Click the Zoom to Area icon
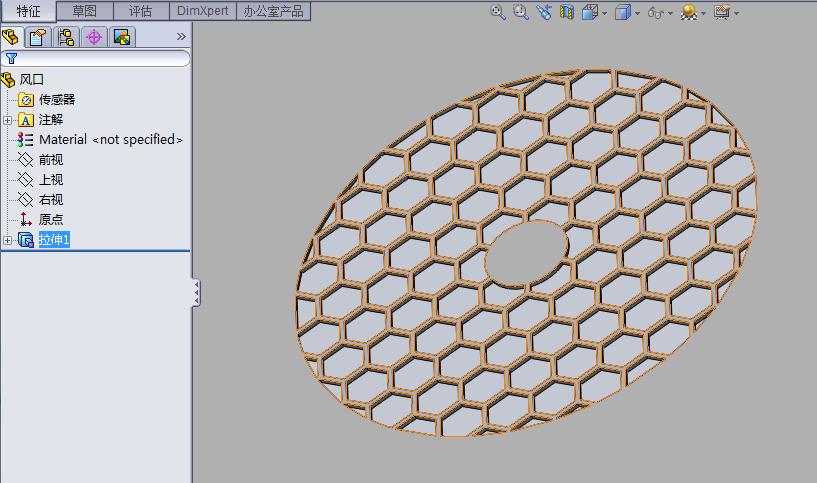The height and width of the screenshot is (483, 817). point(521,12)
